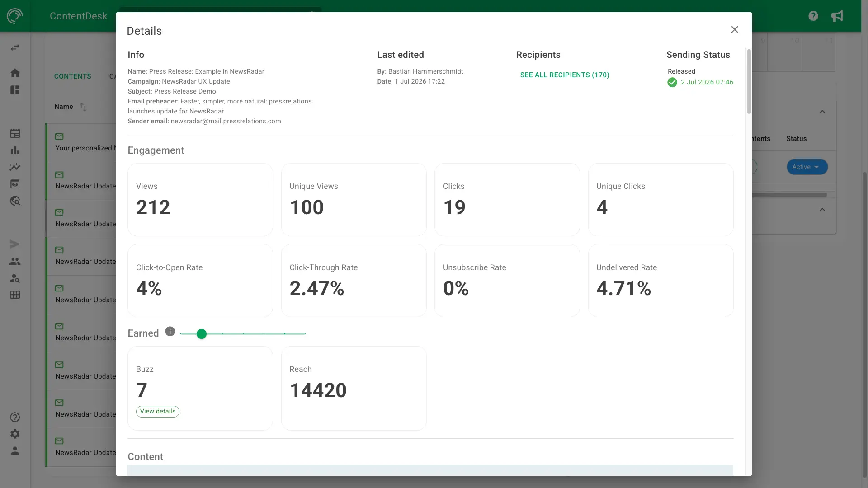Click 'Bastian Hammerschmidt' editor name

pos(425,71)
